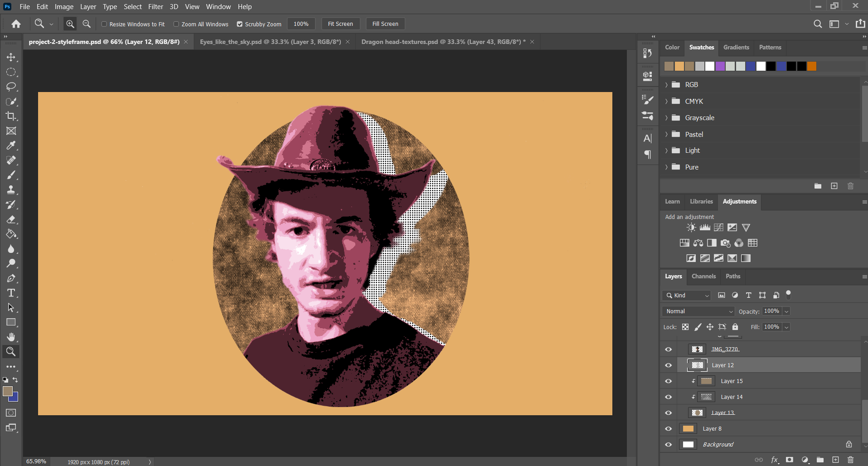Click the Fit Screen button

point(340,24)
